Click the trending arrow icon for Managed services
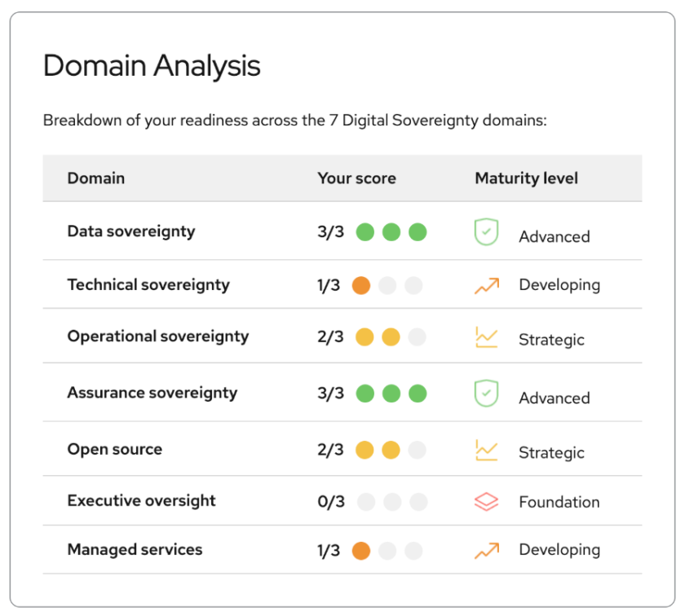685x616 pixels. 486,551
